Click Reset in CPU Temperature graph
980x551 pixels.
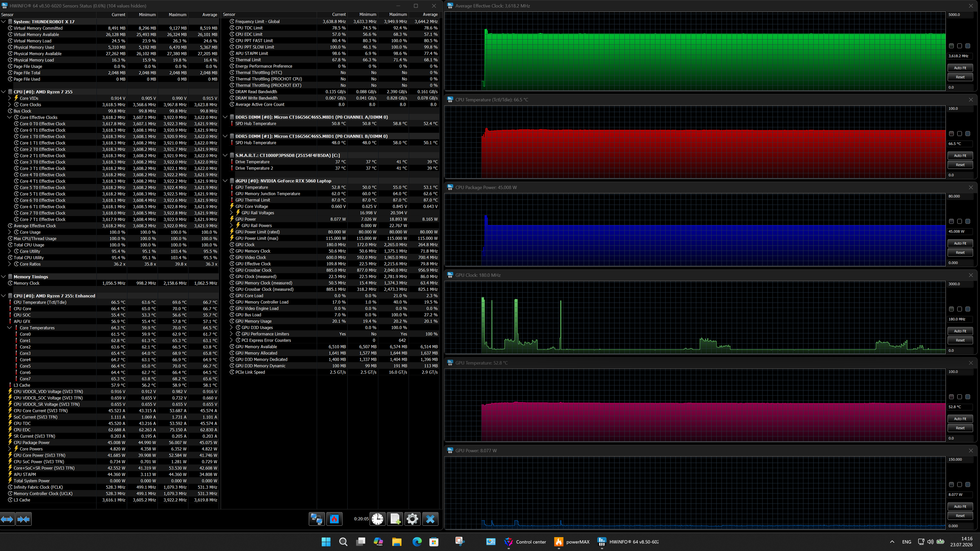(960, 165)
